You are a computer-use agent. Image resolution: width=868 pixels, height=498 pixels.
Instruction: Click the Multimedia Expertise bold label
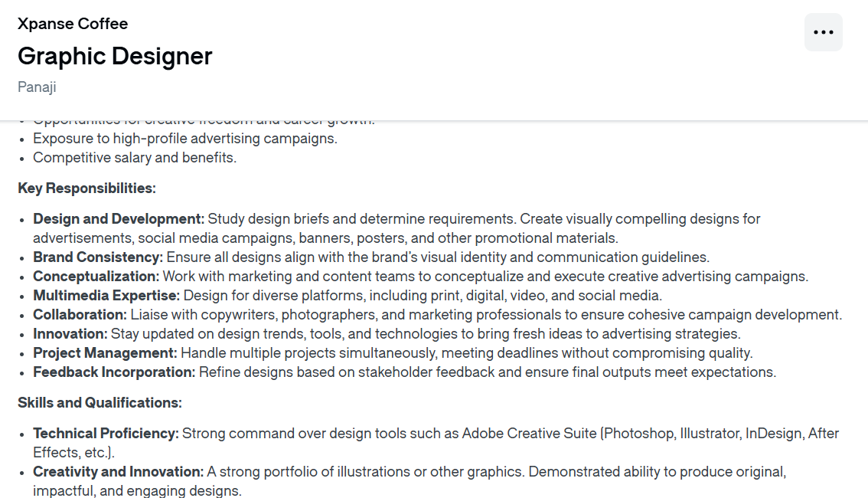(x=106, y=296)
